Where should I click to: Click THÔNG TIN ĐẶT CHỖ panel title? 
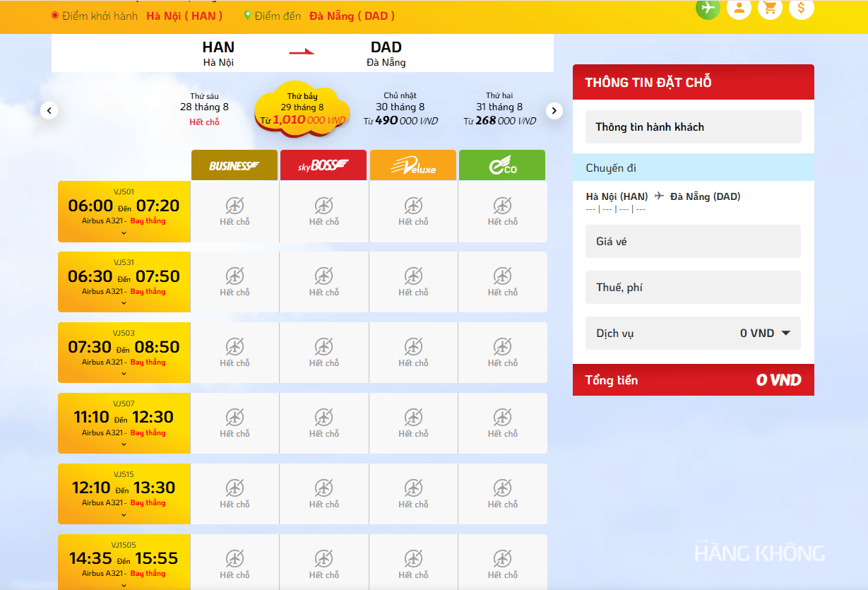(648, 83)
